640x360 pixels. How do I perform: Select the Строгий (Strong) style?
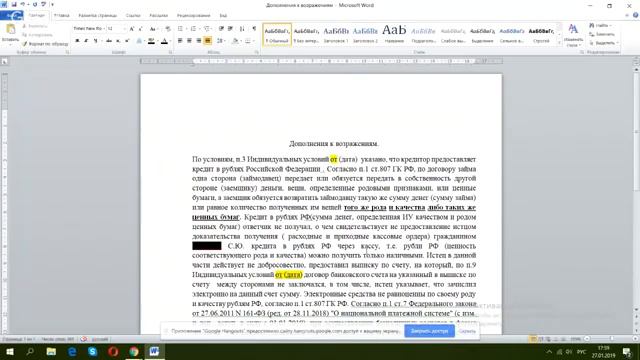541,34
